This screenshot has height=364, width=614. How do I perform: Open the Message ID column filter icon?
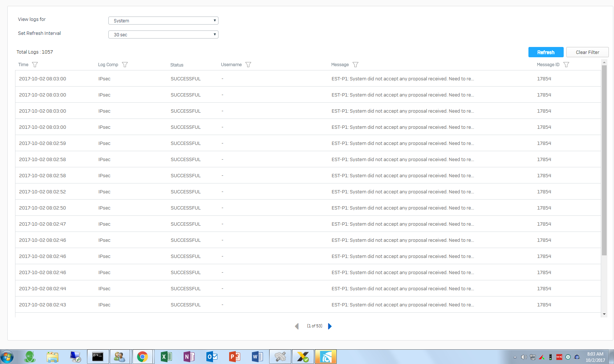coord(566,65)
